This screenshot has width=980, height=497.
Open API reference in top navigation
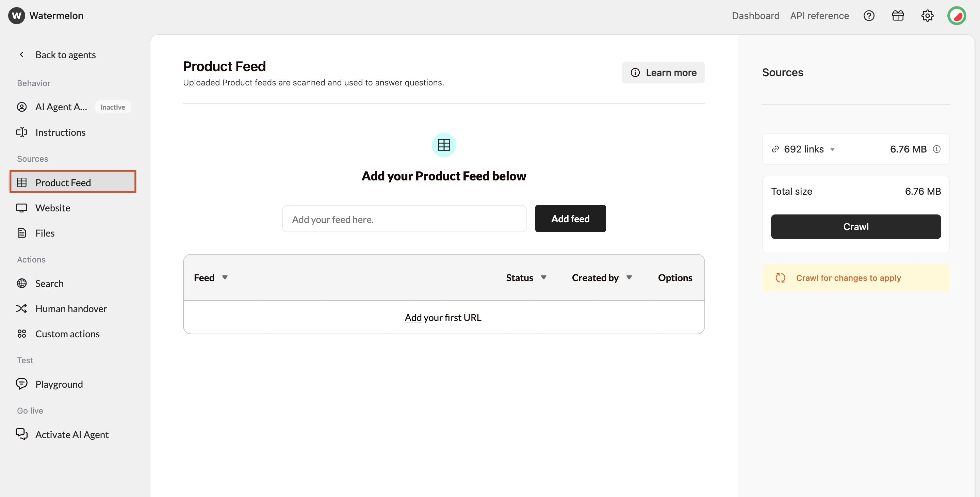point(819,16)
